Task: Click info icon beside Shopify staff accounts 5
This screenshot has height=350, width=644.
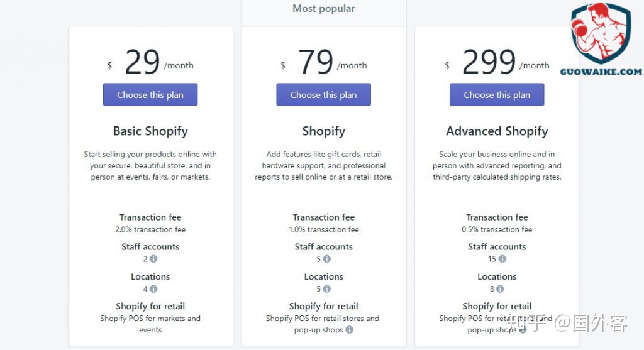Action: click(327, 259)
